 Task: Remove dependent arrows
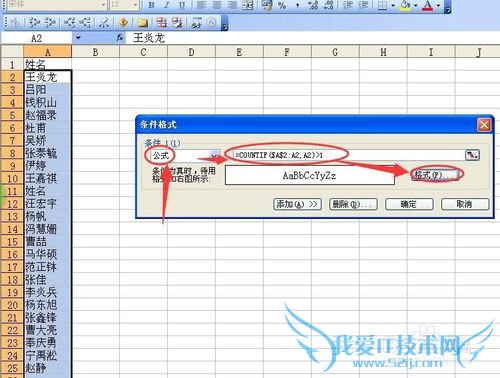(x=85, y=22)
